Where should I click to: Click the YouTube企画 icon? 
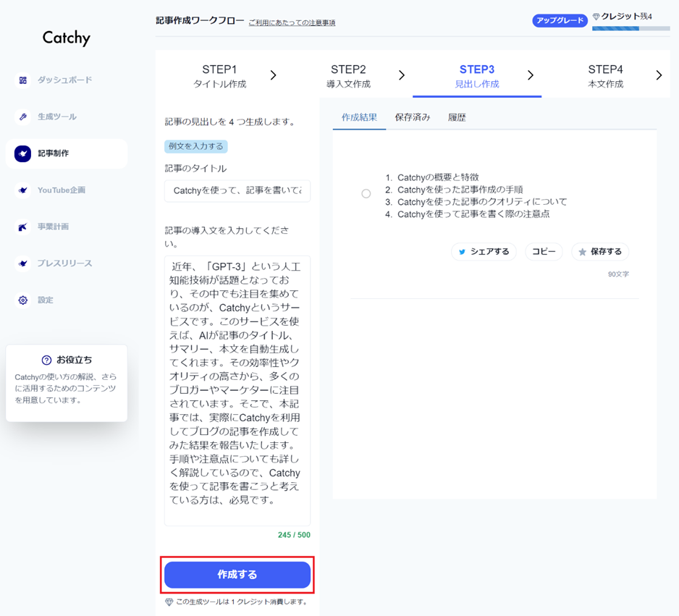click(23, 190)
